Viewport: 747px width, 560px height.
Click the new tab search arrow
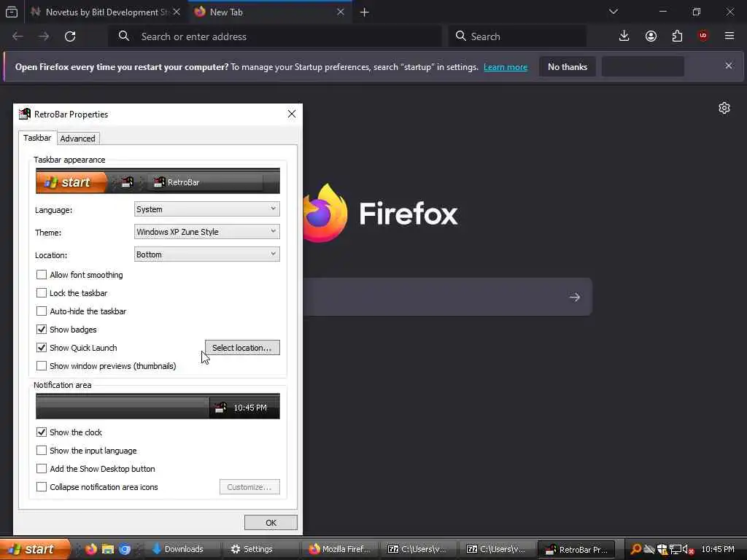point(575,297)
